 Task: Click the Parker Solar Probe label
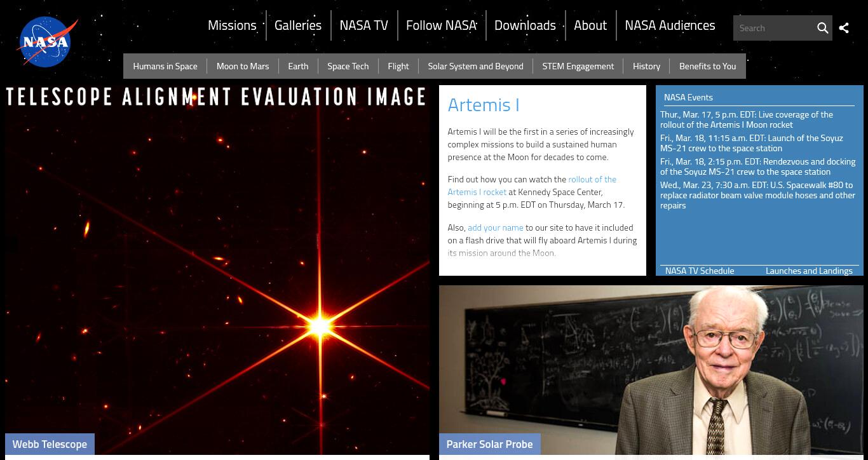tap(489, 444)
